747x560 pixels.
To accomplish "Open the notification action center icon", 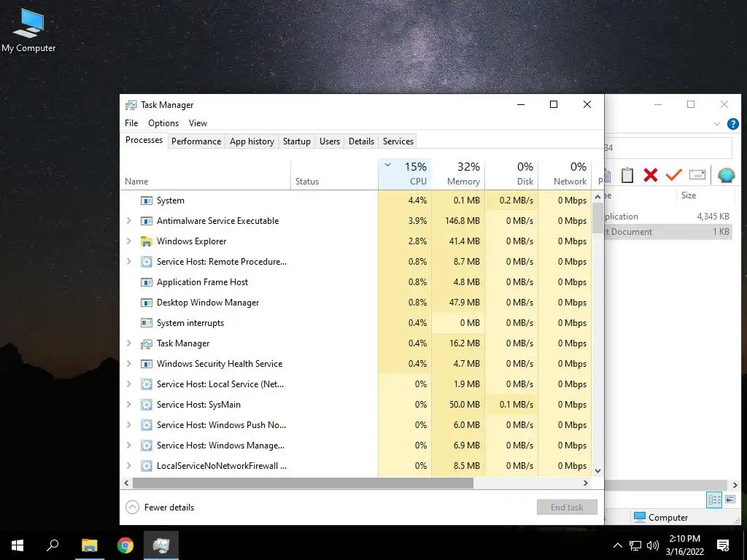I will coord(723,545).
